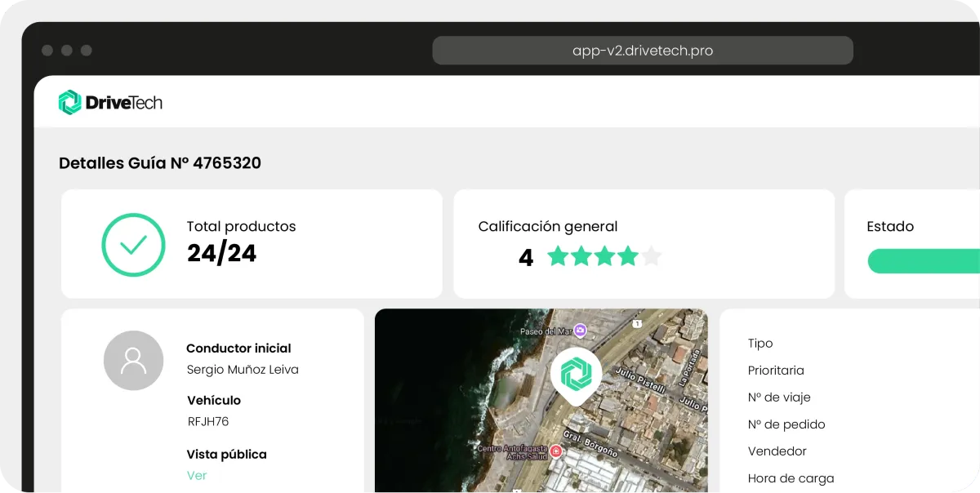Image resolution: width=980 pixels, height=493 pixels.
Task: Click the fifth grey rating star
Action: tap(651, 256)
